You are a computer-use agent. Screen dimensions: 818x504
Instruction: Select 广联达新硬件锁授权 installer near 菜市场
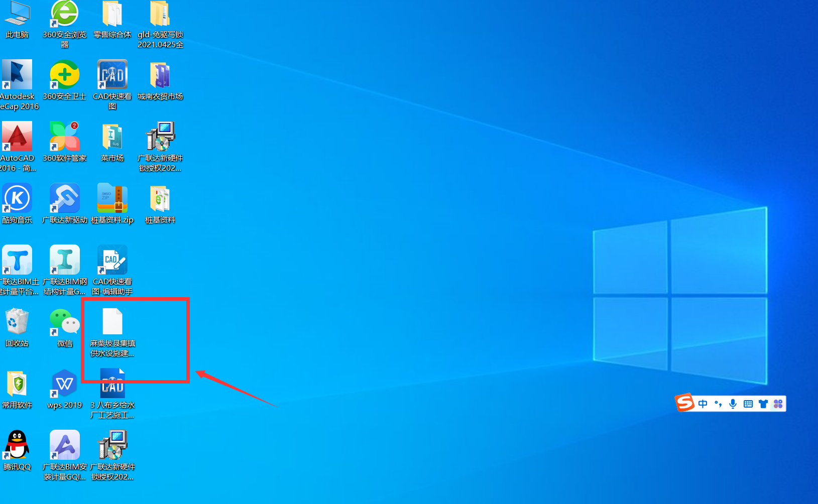pos(160,146)
